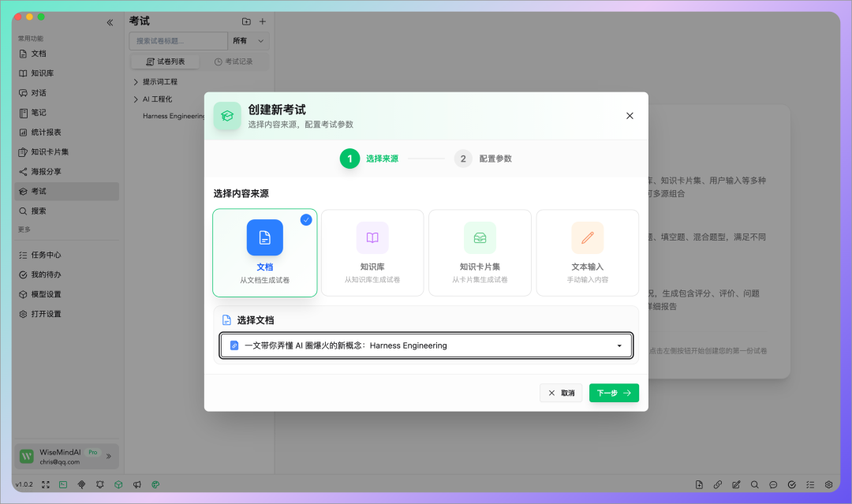Open 任务中心 in the sidebar
Screen dimensions: 852x504
point(66,255)
